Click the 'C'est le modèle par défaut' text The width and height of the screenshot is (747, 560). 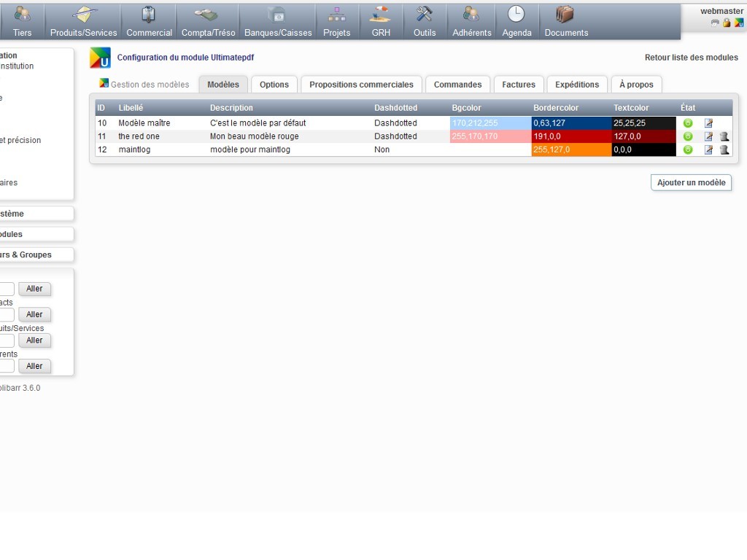coord(258,122)
